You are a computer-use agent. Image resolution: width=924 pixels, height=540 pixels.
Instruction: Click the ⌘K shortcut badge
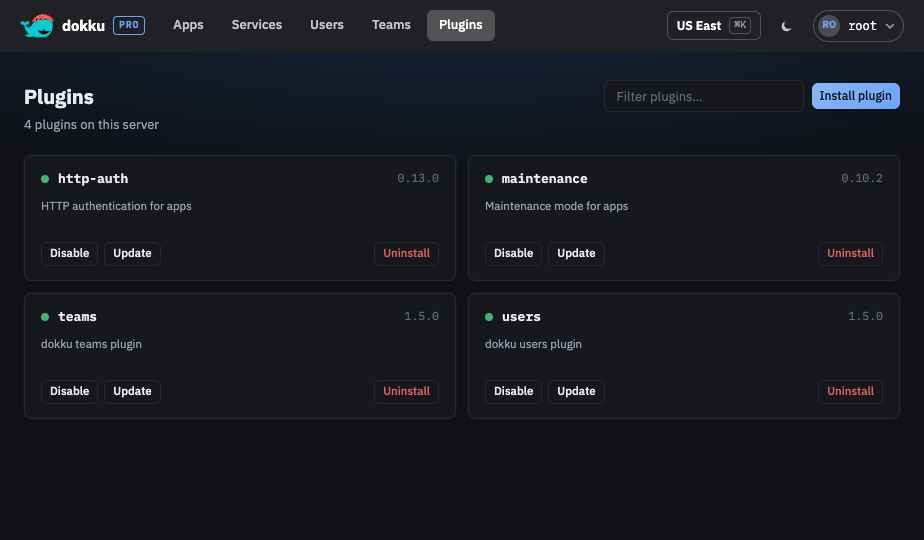coord(740,25)
